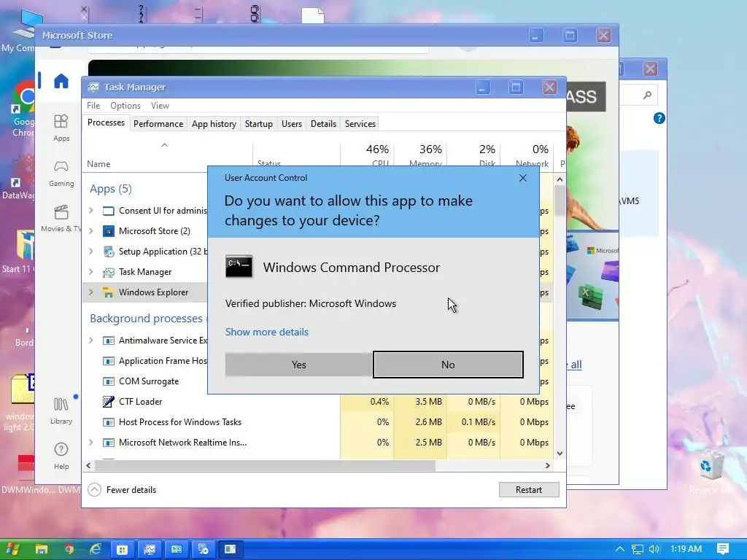Image resolution: width=747 pixels, height=560 pixels.
Task: Open Apps in Microsoft Store sidebar
Action: coord(61,128)
